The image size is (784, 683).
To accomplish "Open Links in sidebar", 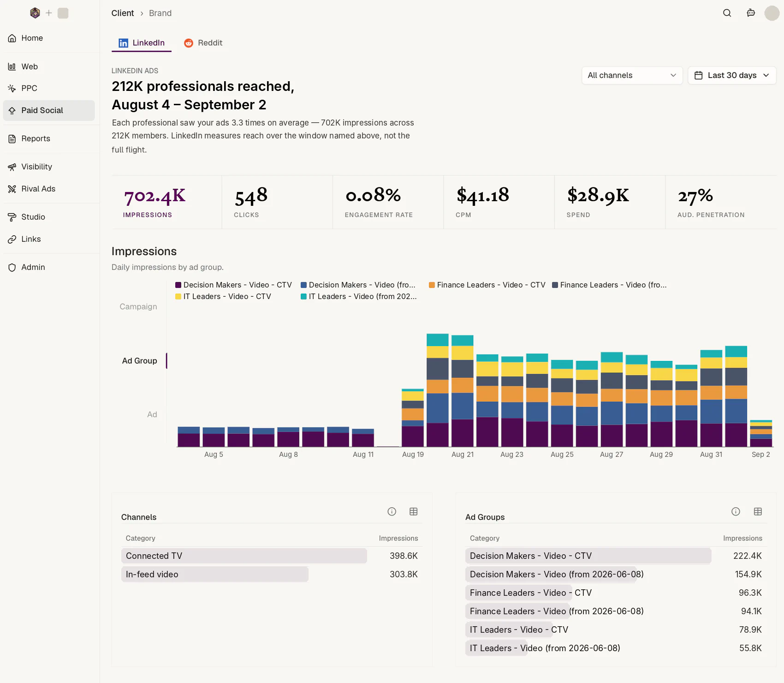I will [49, 239].
